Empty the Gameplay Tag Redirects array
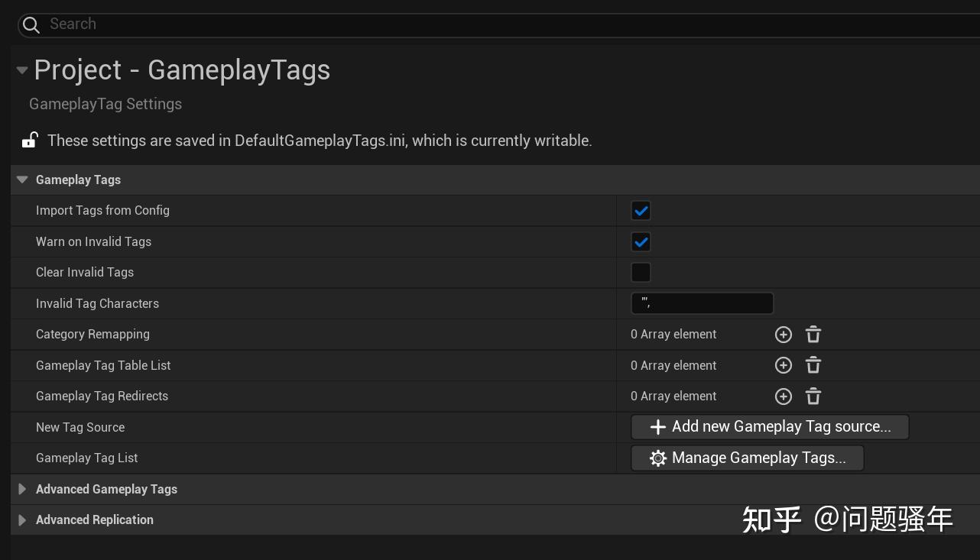This screenshot has height=560, width=980. pos(813,397)
